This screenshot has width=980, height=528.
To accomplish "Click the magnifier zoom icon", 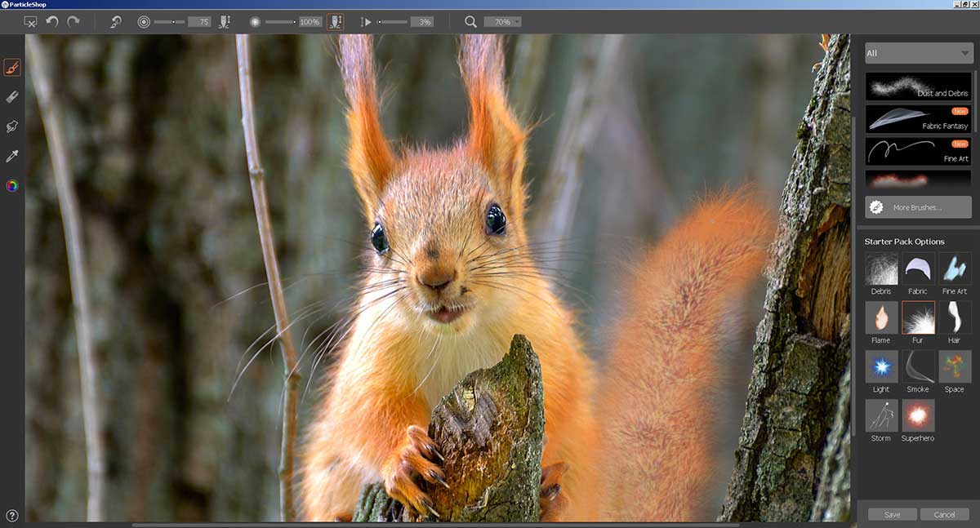I will pyautogui.click(x=470, y=22).
